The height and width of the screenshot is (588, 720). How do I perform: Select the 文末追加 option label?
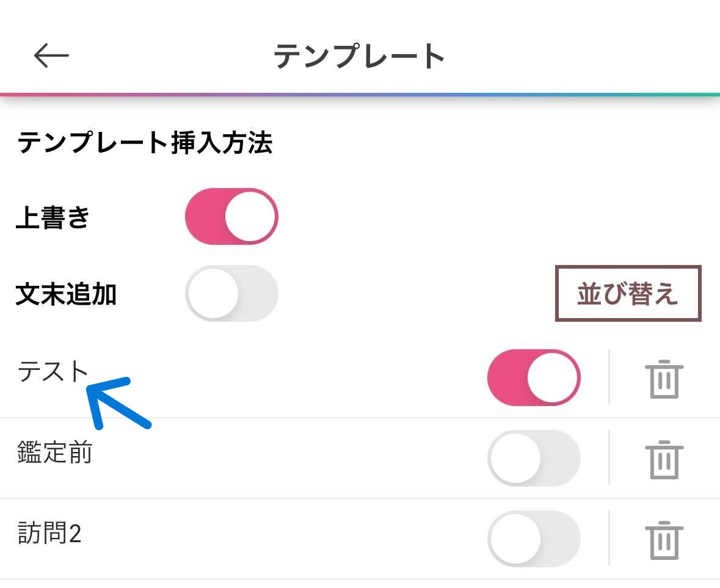[x=66, y=294]
